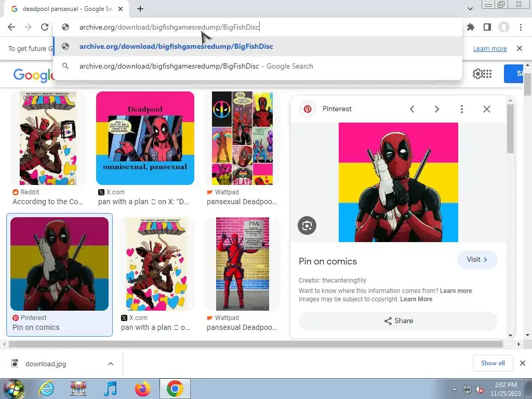Click the page horizontal scrollbar
Image resolution: width=532 pixels, height=399 pixels.
[x=255, y=344]
